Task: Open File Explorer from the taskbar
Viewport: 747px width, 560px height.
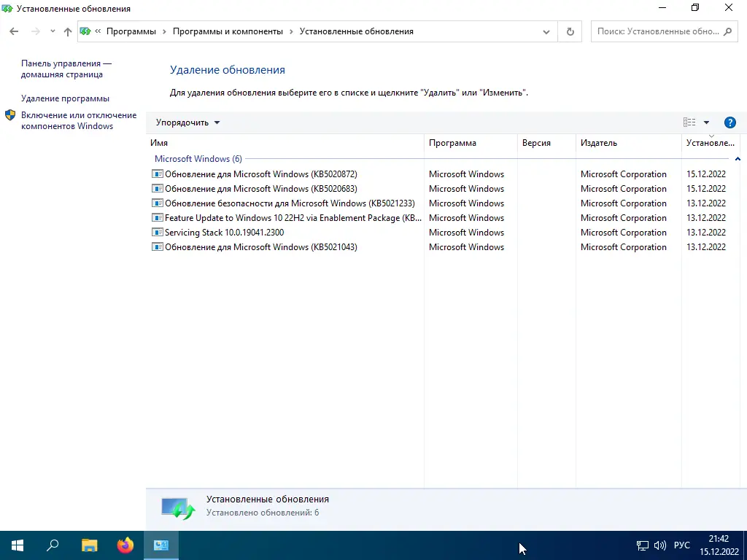Action: tap(89, 545)
